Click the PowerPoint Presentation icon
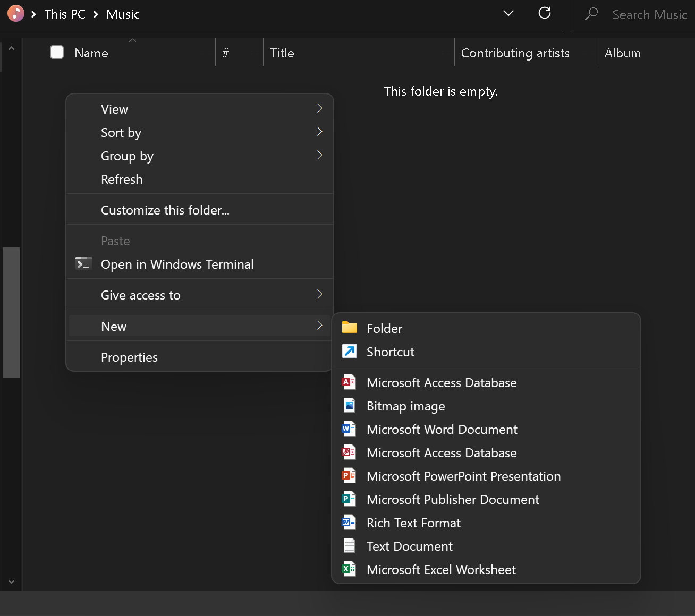The image size is (695, 616). point(349,476)
